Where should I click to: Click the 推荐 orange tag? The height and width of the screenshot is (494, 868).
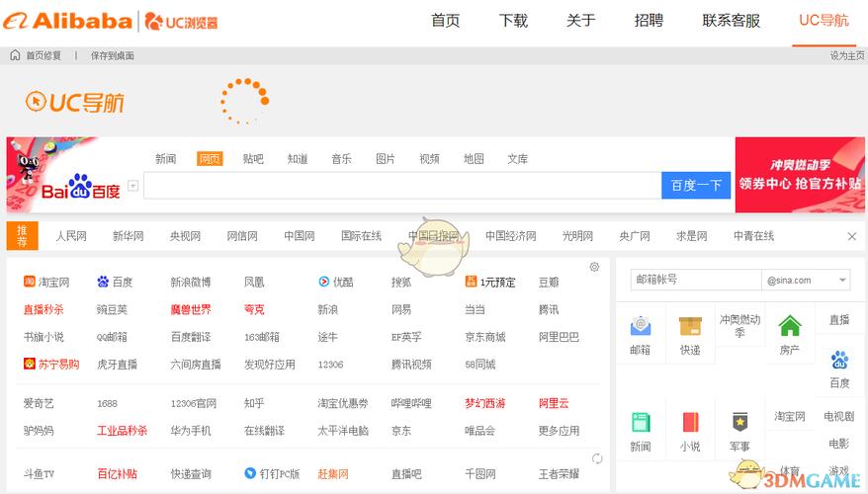22,236
